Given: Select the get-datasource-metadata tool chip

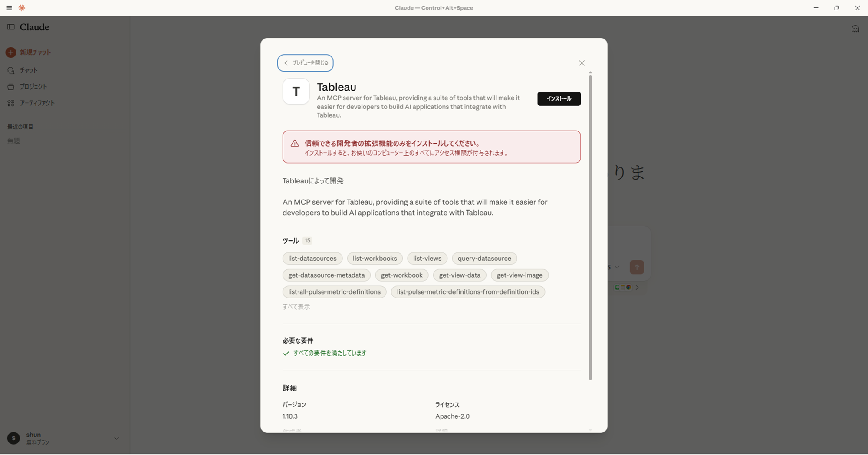Looking at the screenshot, I should [326, 275].
